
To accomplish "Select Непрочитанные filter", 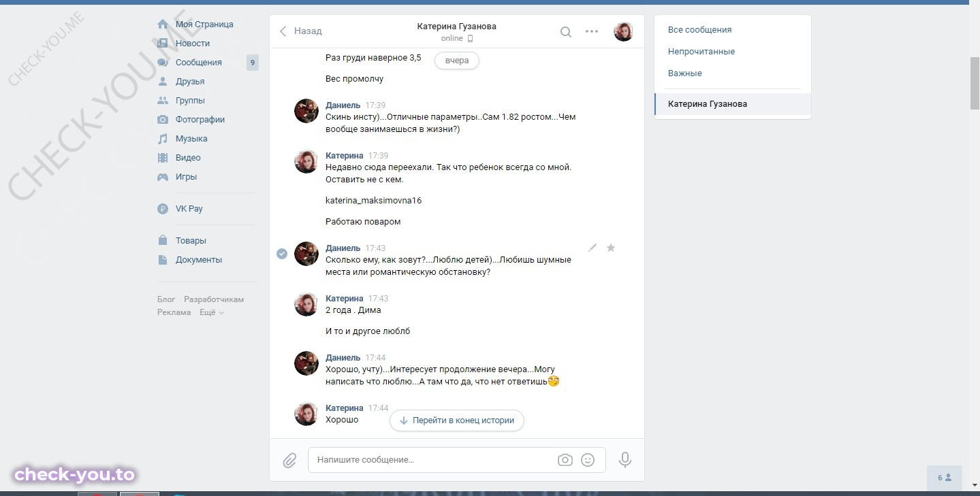I will (x=701, y=52).
